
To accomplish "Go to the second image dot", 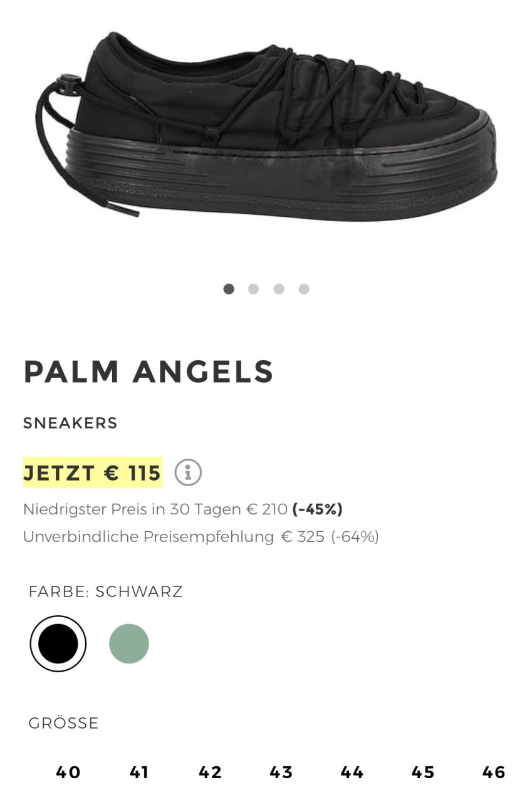I will (x=253, y=289).
